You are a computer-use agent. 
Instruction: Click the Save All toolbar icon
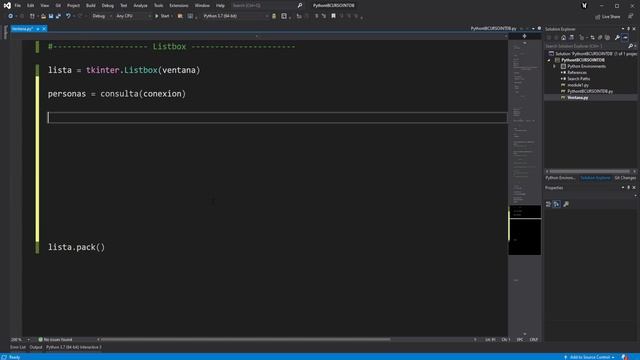coord(58,16)
